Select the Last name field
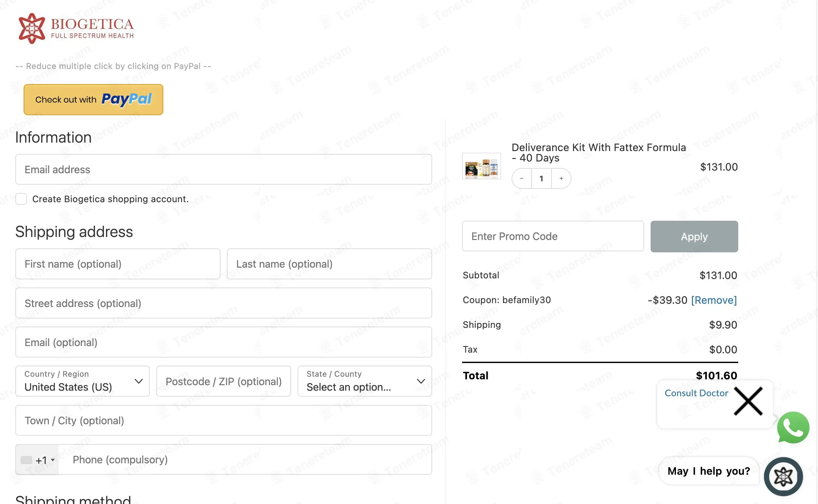This screenshot has width=818, height=504. [329, 264]
